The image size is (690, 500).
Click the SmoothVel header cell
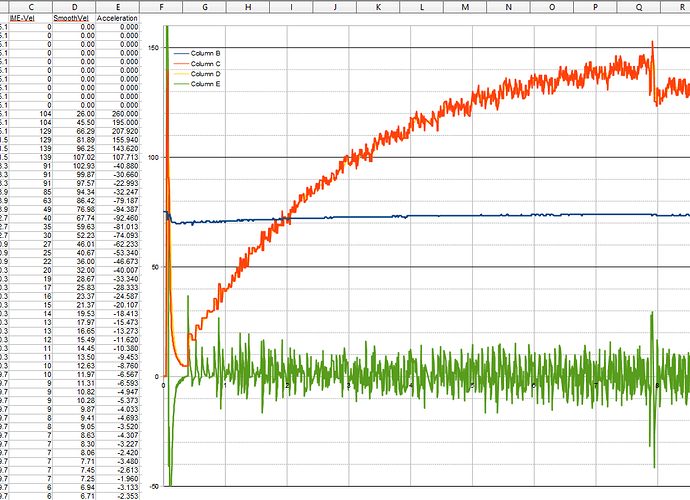tap(74, 18)
